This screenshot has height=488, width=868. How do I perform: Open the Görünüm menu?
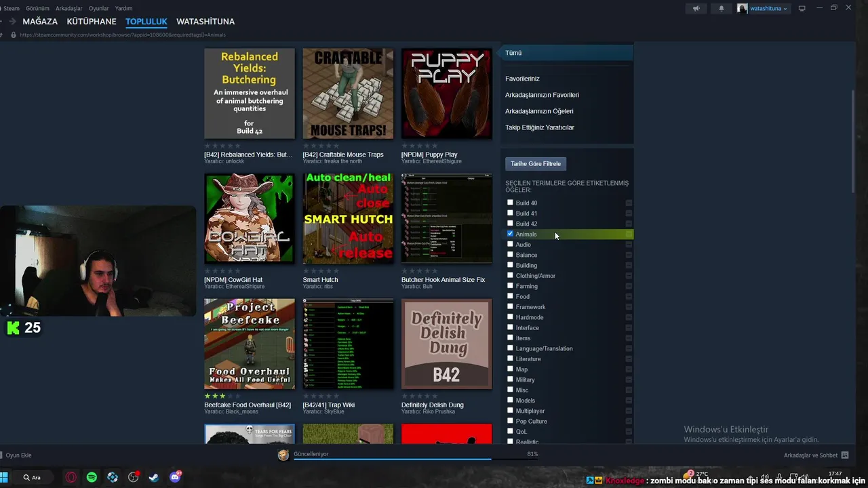pos(37,8)
